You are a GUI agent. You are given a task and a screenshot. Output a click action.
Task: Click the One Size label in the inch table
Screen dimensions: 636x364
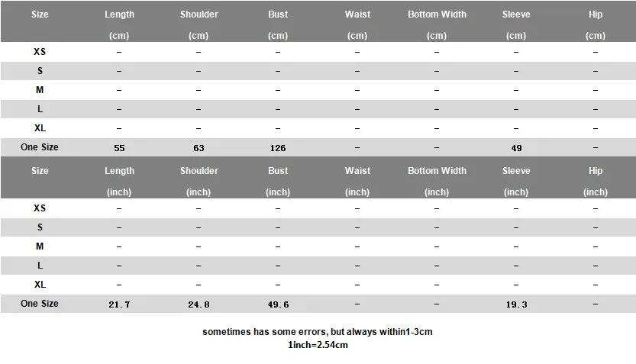[x=40, y=304]
